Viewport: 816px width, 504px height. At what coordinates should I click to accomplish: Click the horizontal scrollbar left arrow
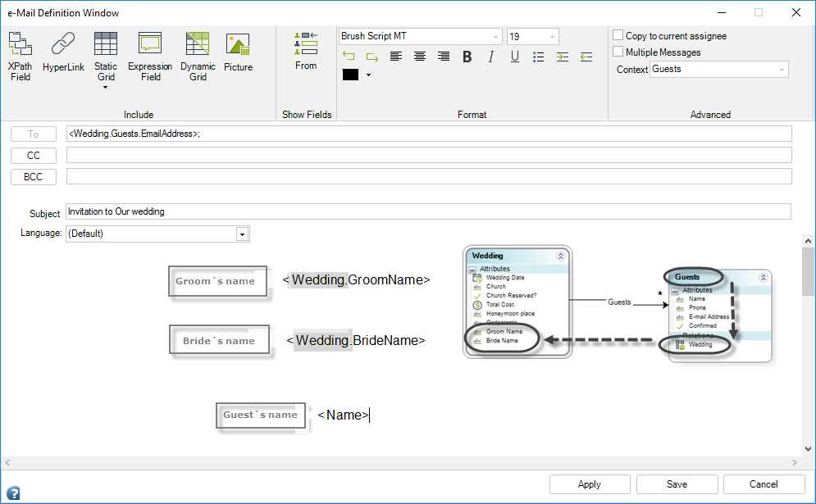(7, 462)
